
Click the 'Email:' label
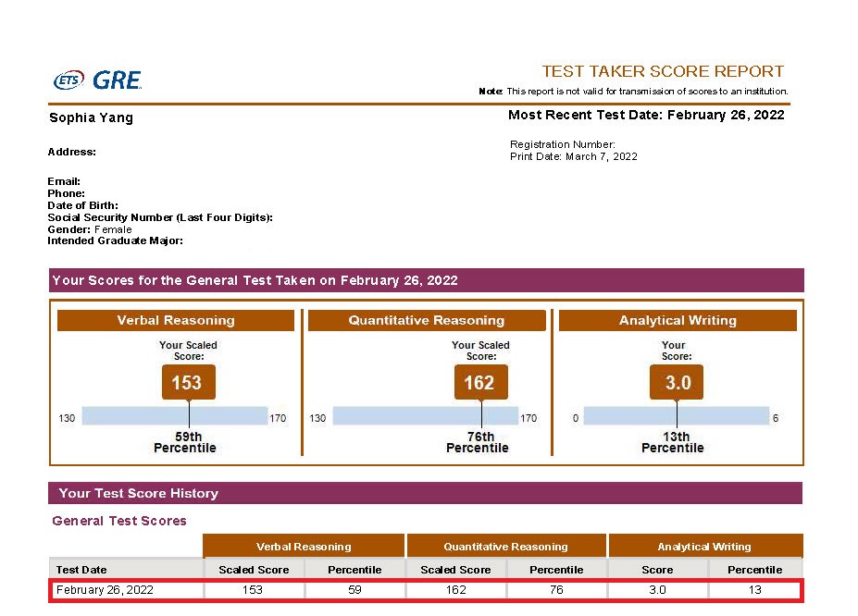(64, 181)
